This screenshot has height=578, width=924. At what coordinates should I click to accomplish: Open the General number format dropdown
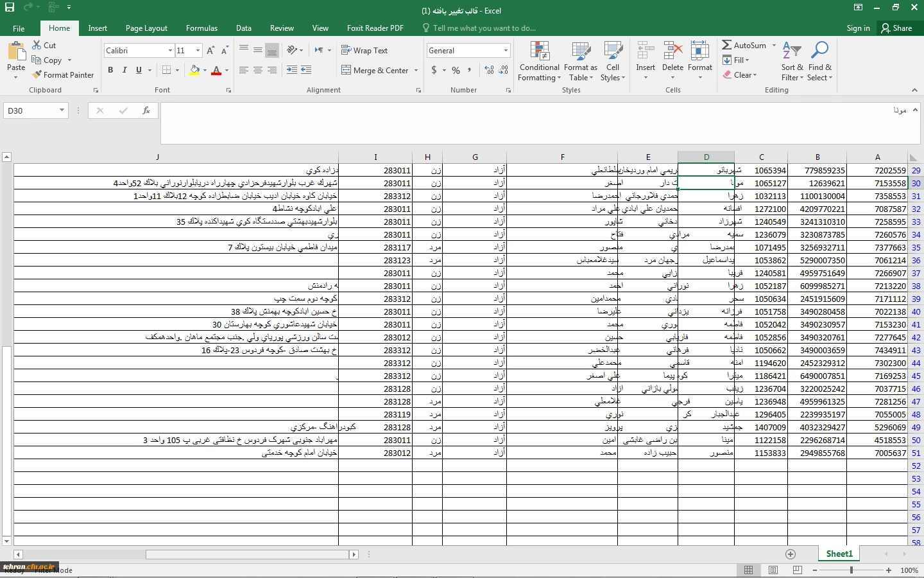click(x=506, y=51)
